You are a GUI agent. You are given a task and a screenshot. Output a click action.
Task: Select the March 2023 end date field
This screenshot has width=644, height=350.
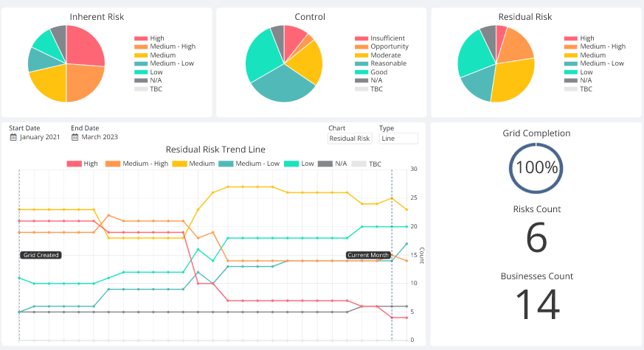pos(100,137)
